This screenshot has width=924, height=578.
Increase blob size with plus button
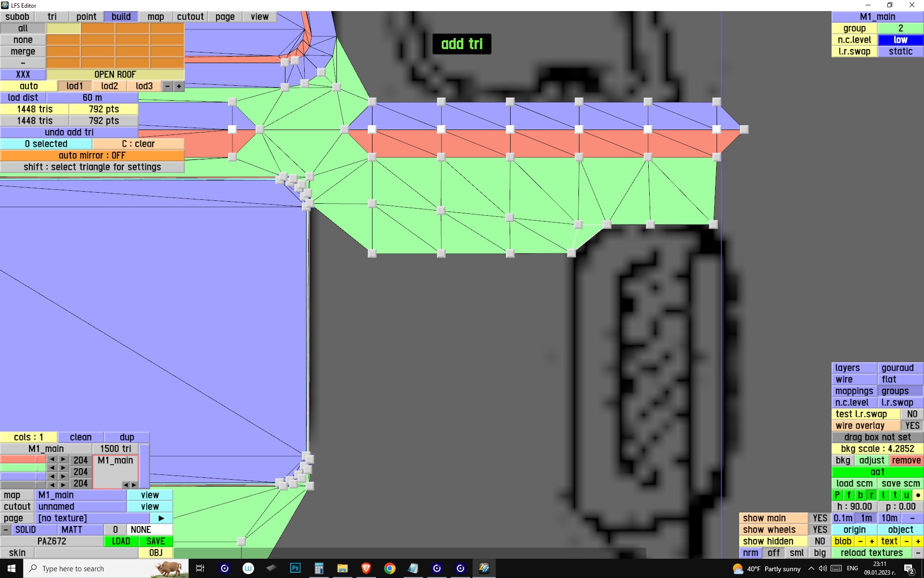coord(872,541)
